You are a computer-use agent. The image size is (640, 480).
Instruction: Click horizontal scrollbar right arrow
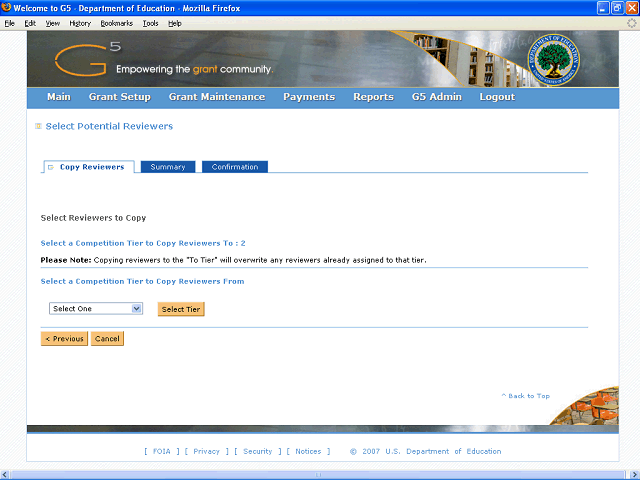pos(635,475)
